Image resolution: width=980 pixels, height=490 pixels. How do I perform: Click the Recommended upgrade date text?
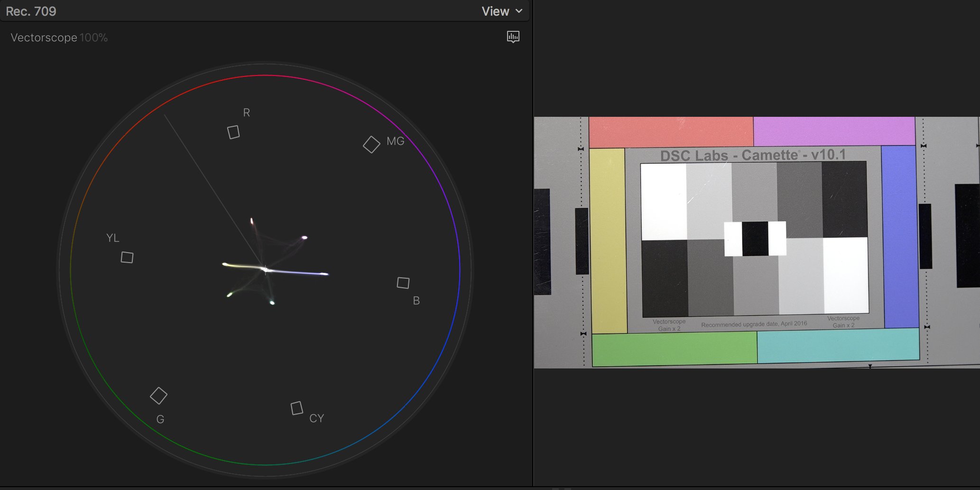click(x=754, y=324)
